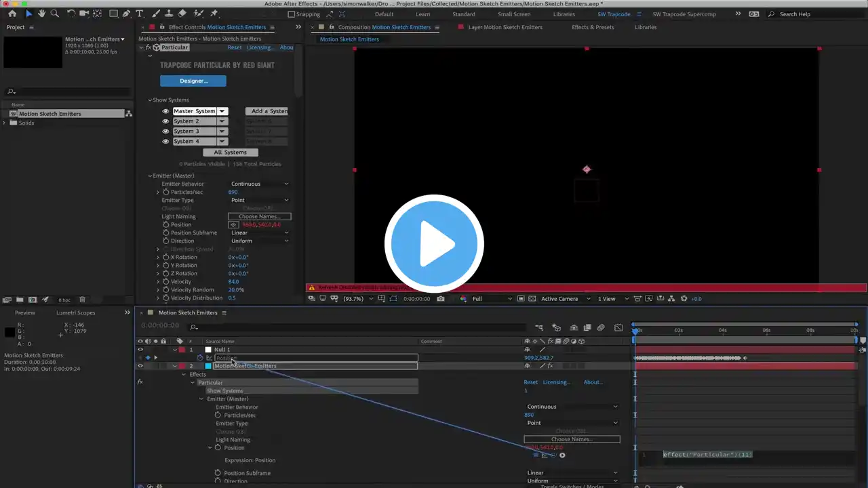Hide the Master System eye toggle
The image size is (868, 488).
point(165,111)
